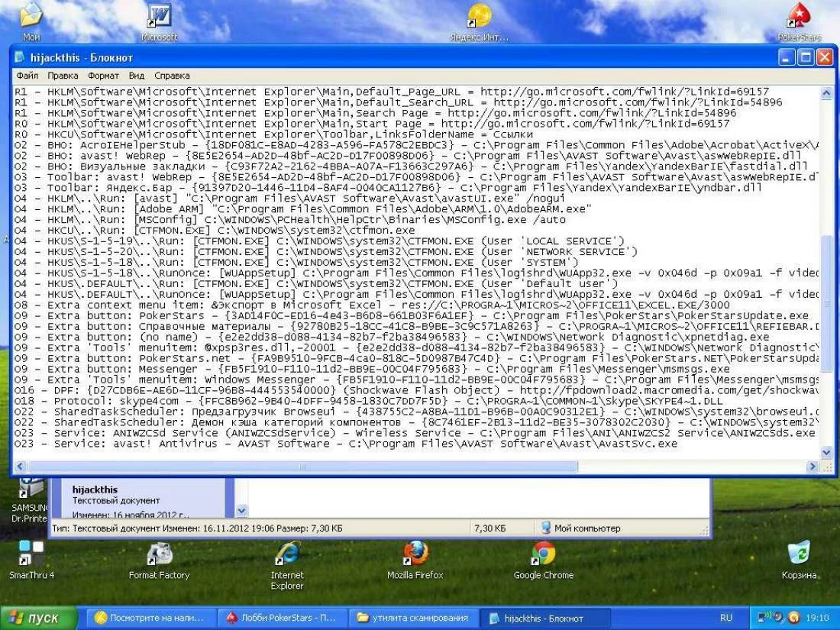The width and height of the screenshot is (840, 630).
Task: Open the Microsoft Word desktop shortcut
Action: coord(159,21)
